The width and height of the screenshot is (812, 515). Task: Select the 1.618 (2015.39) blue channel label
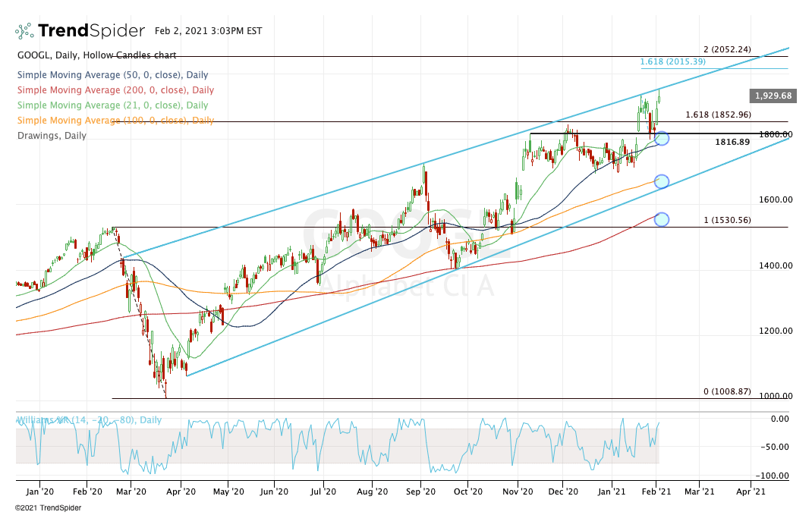coord(672,61)
